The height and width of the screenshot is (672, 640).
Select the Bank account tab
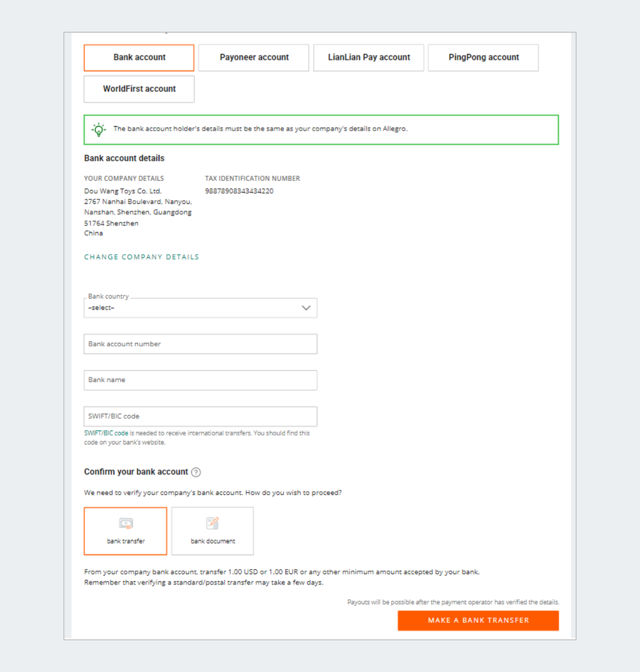coord(139,58)
